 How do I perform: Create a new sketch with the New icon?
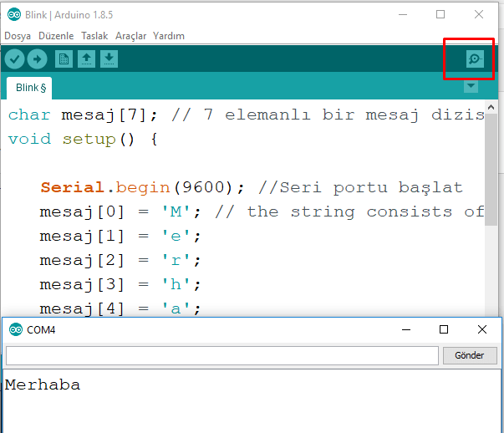coord(64,59)
